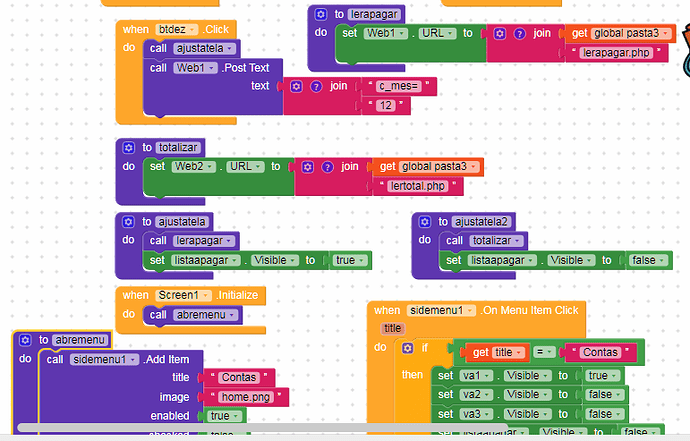This screenshot has height=441, width=690.
Task: Click the question mark icon on lerapagar.php join
Action: [x=520, y=33]
